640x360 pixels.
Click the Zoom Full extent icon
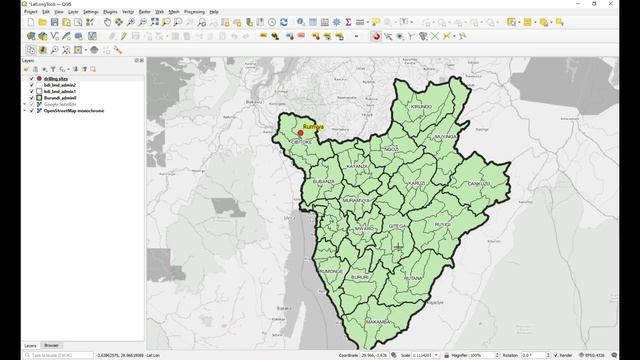[154, 22]
